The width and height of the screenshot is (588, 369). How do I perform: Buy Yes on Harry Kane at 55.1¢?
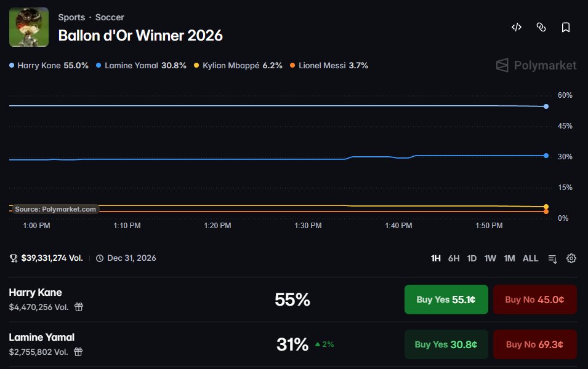tap(446, 300)
